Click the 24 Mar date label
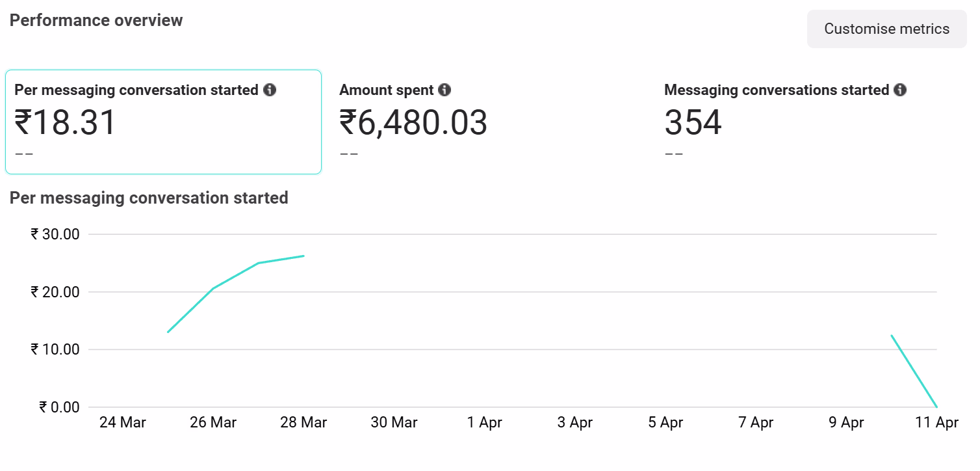 pyautogui.click(x=123, y=422)
